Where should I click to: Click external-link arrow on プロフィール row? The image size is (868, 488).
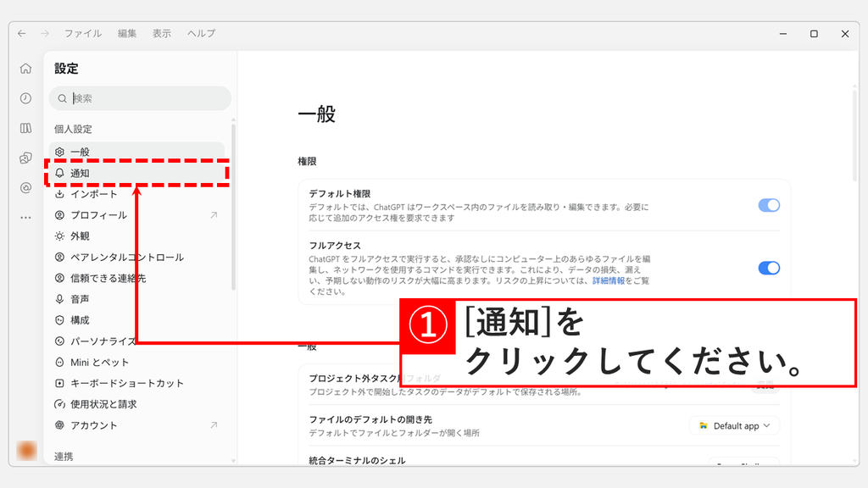point(214,215)
